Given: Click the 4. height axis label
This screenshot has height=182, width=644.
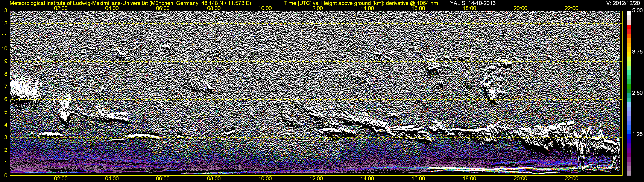Looking at the screenshot, I should click(6, 125).
